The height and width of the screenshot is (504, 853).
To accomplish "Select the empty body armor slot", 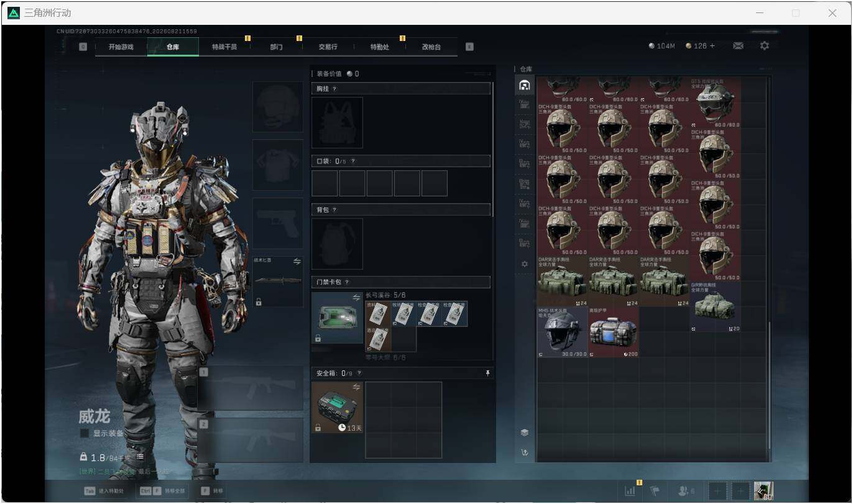I will [278, 165].
